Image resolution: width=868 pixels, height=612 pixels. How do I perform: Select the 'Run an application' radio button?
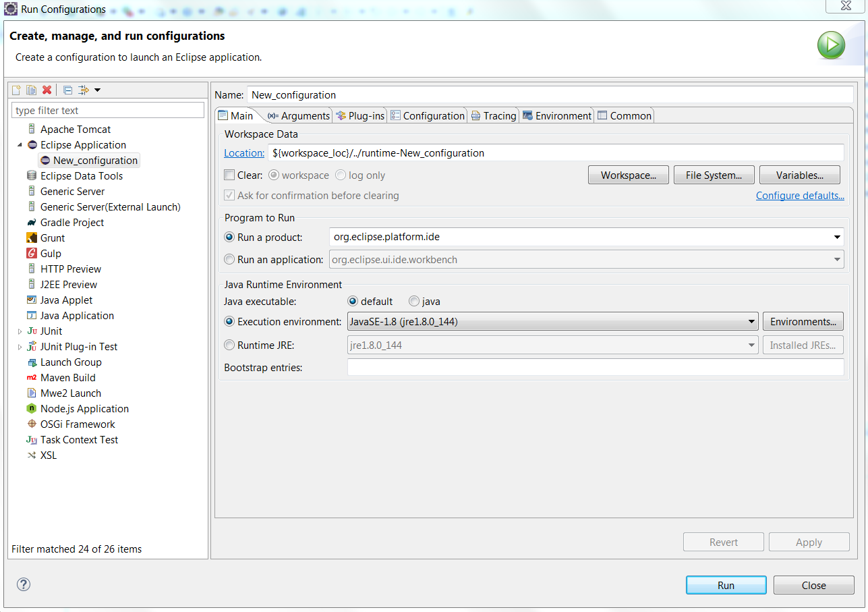(229, 259)
